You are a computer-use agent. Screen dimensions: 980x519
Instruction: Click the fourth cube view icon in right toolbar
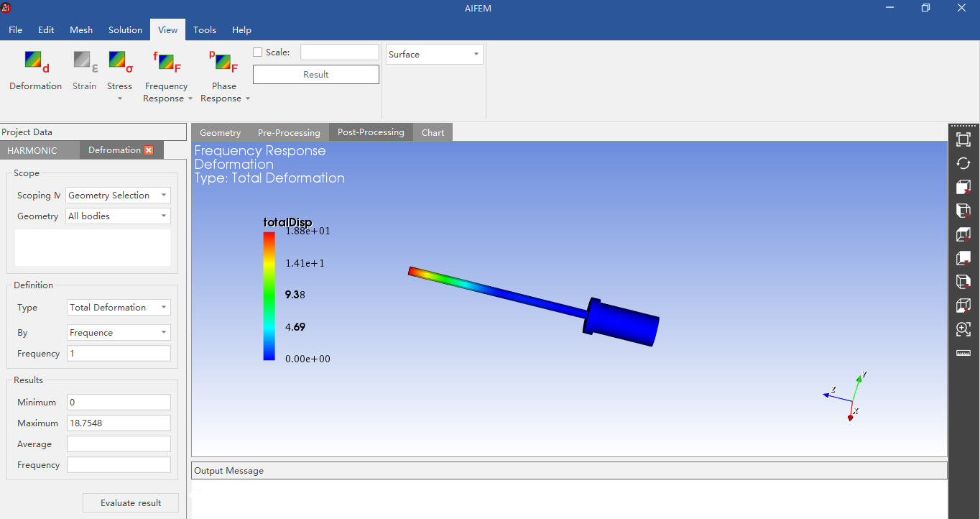(x=963, y=258)
